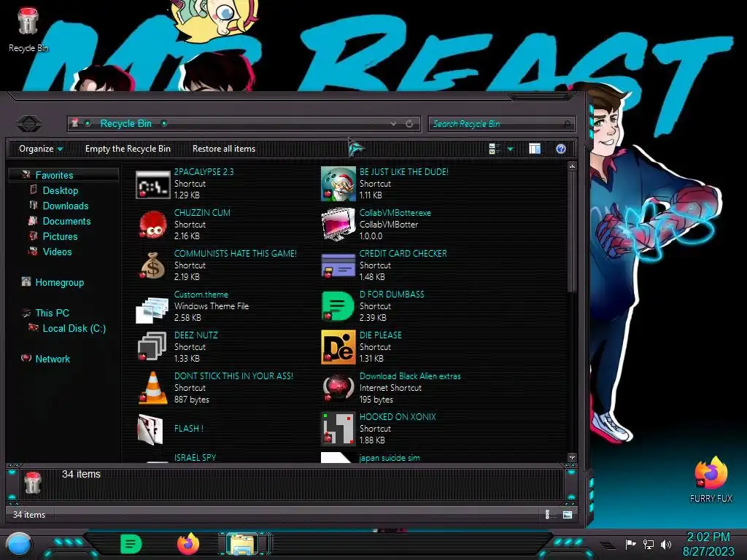Open the Organize menu
Image resolution: width=747 pixels, height=560 pixels.
tap(41, 149)
